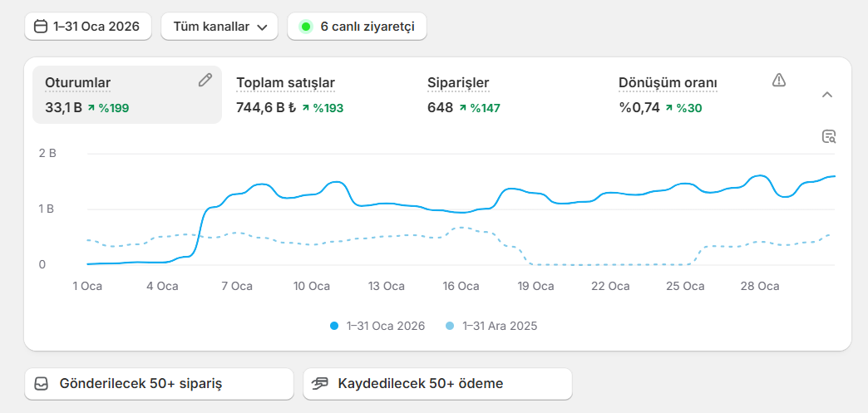Open the Tüm kanallar channel dropdown
The height and width of the screenshot is (413, 868).
pyautogui.click(x=219, y=27)
